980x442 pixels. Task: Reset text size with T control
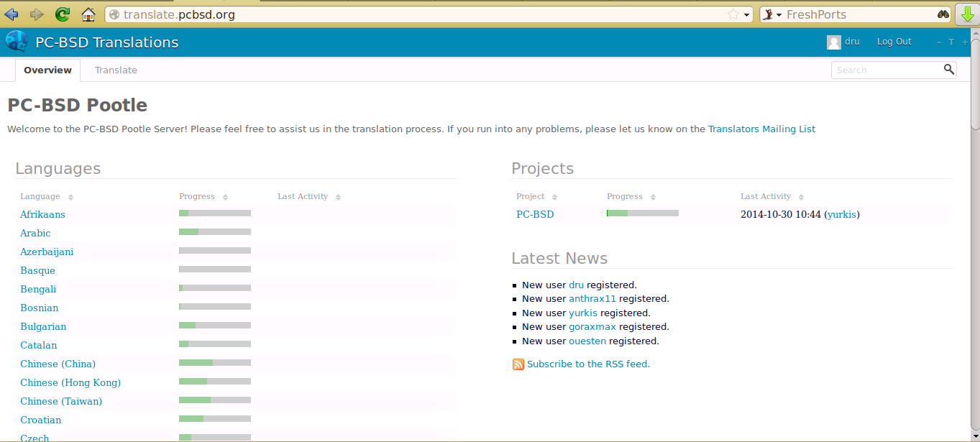coord(951,42)
